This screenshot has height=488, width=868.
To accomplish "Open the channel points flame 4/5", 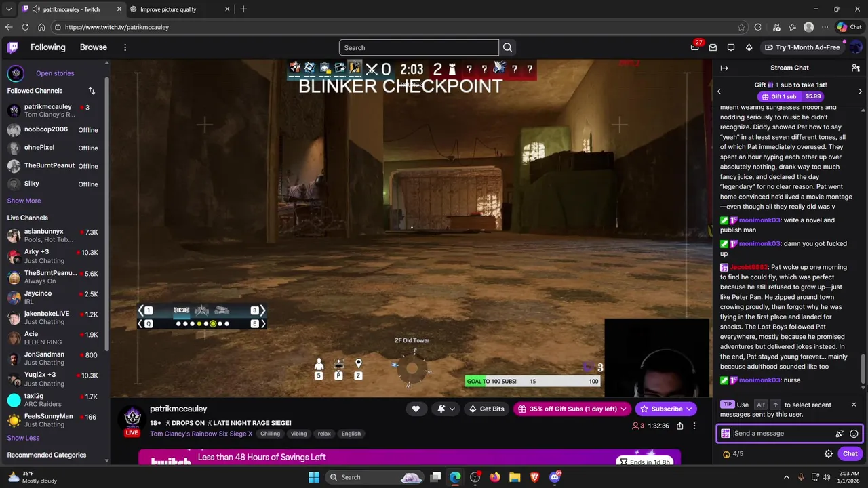I will coord(733,453).
